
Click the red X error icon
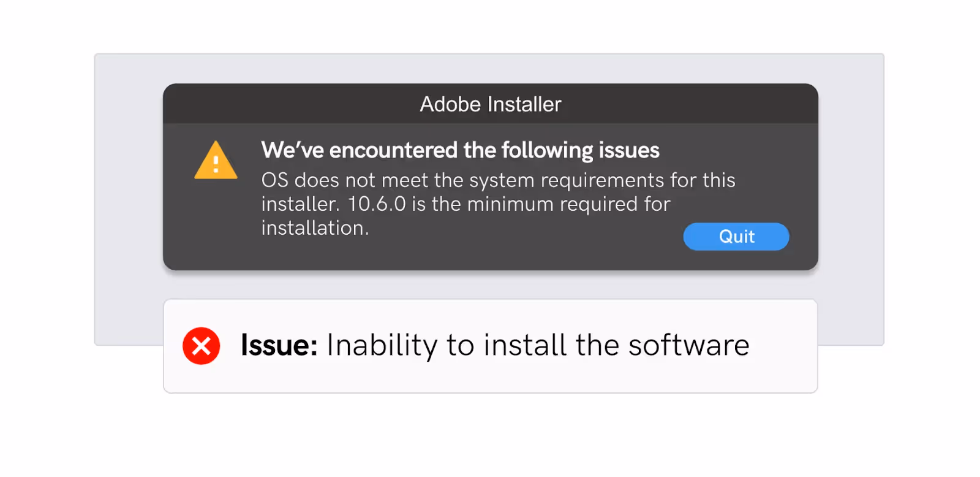point(201,346)
